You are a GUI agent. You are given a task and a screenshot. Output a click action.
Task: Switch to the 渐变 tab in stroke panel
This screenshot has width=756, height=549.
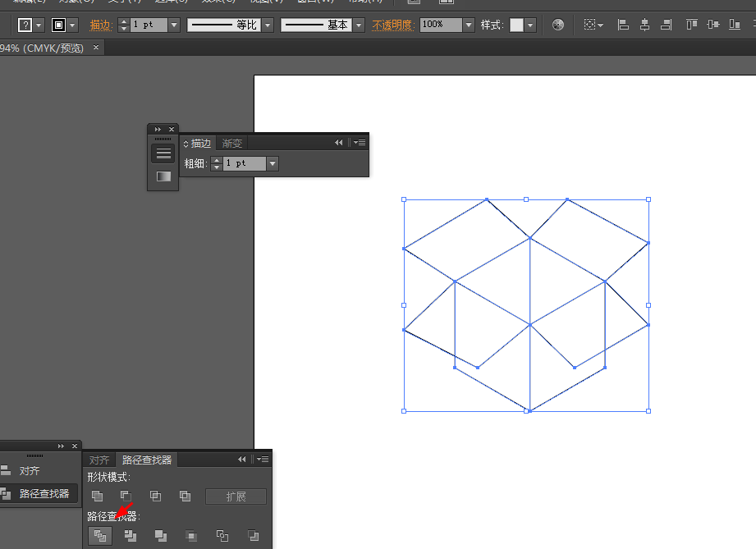(231, 142)
